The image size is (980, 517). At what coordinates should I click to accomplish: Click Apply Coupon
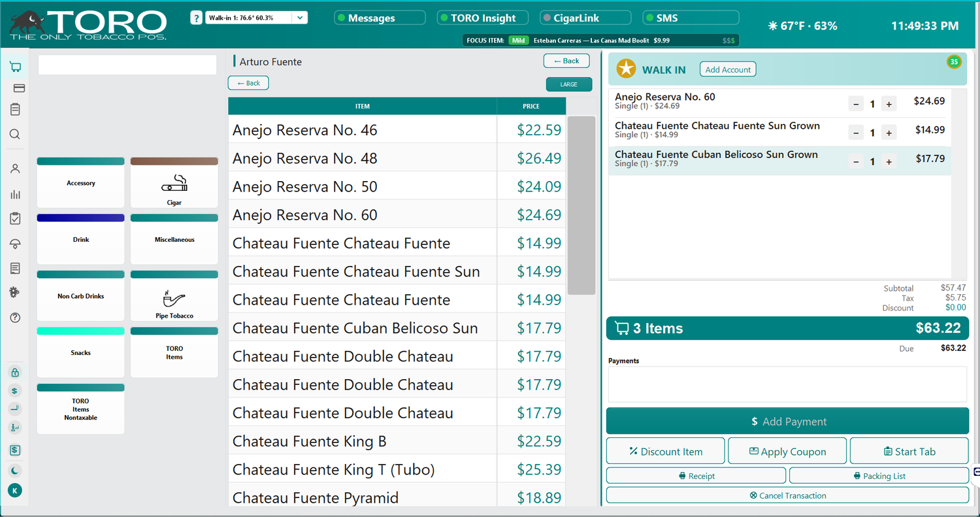click(787, 451)
